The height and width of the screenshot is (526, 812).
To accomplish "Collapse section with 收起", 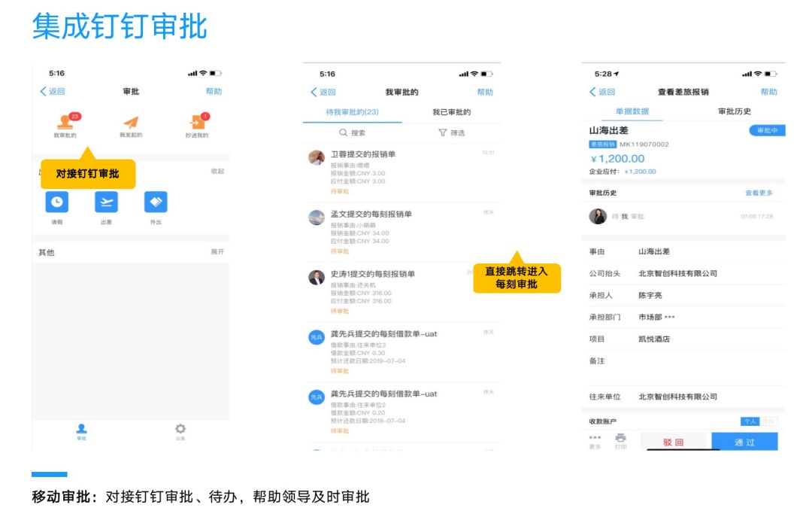I will pos(217,171).
